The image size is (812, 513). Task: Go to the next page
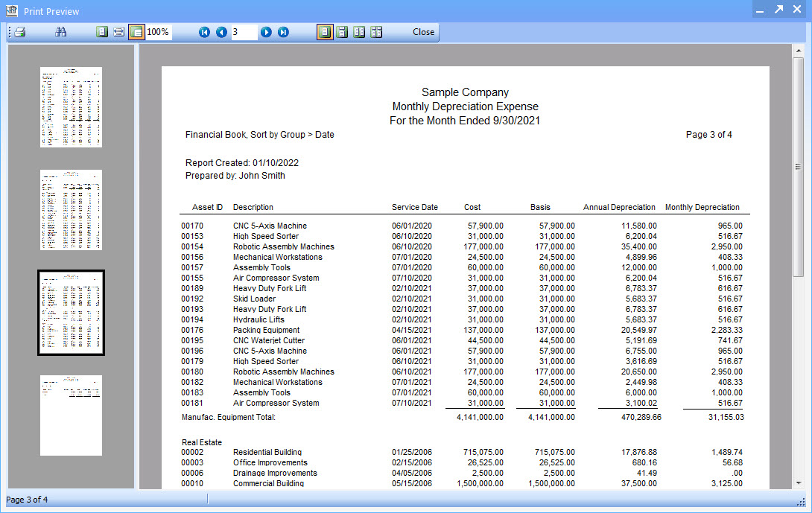coord(266,32)
